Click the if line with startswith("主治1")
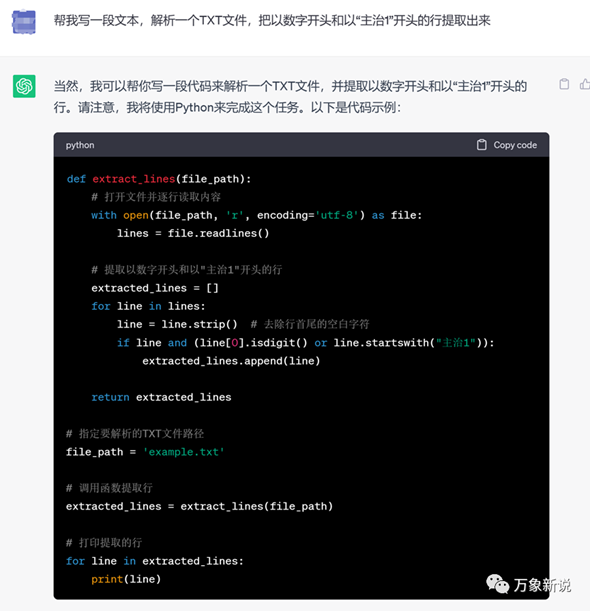The width and height of the screenshot is (590, 611). pyautogui.click(x=306, y=343)
